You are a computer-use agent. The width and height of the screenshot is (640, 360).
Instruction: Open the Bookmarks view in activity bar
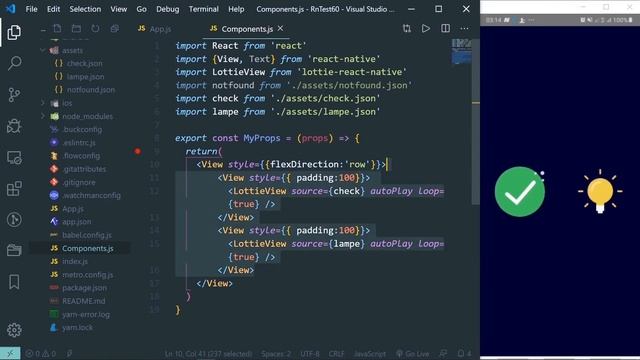click(x=14, y=282)
